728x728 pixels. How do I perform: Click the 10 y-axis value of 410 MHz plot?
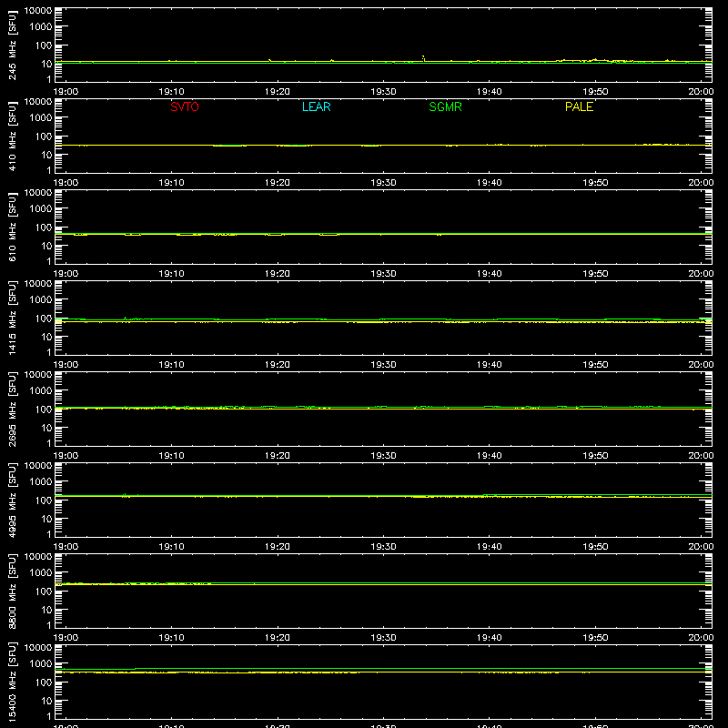coord(46,155)
